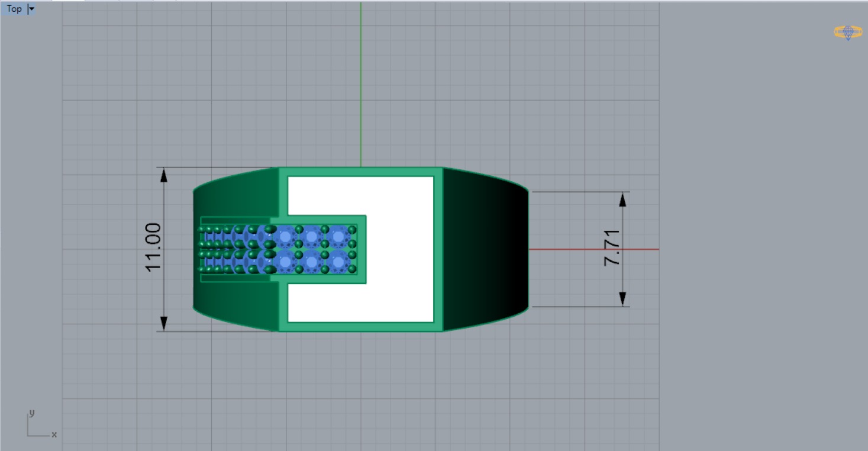The width and height of the screenshot is (868, 451).
Task: Select the 11.00 dimension text
Action: [154, 247]
